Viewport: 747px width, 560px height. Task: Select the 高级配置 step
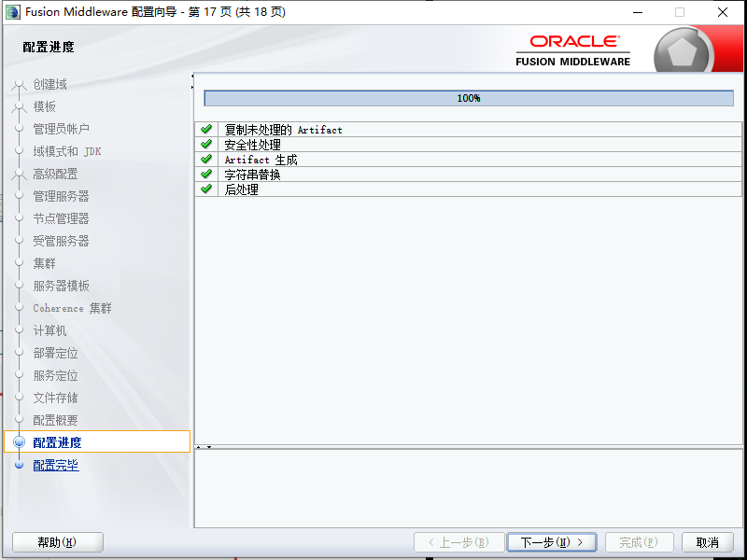coord(55,174)
